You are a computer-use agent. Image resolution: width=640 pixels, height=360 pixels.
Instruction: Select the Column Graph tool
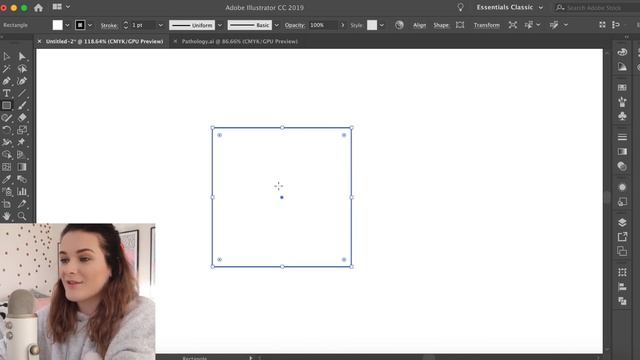(x=22, y=191)
